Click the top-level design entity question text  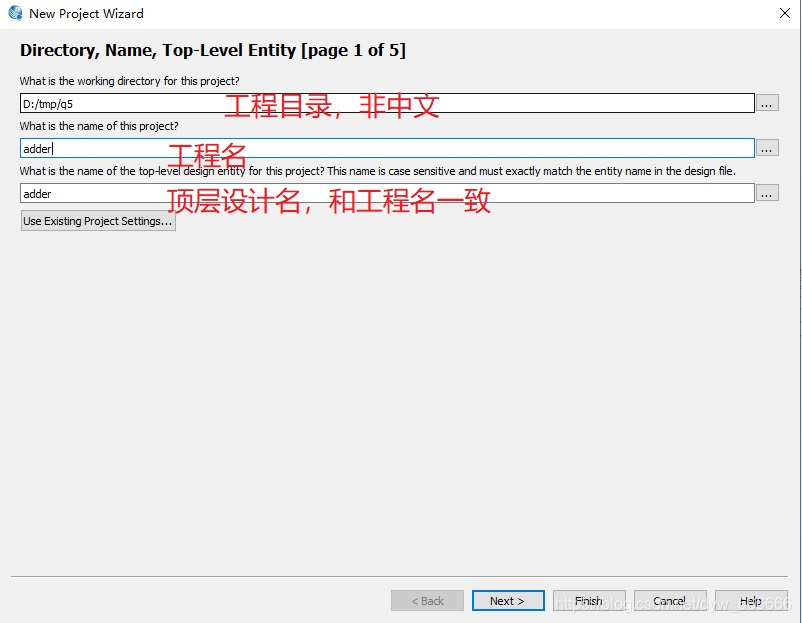377,171
